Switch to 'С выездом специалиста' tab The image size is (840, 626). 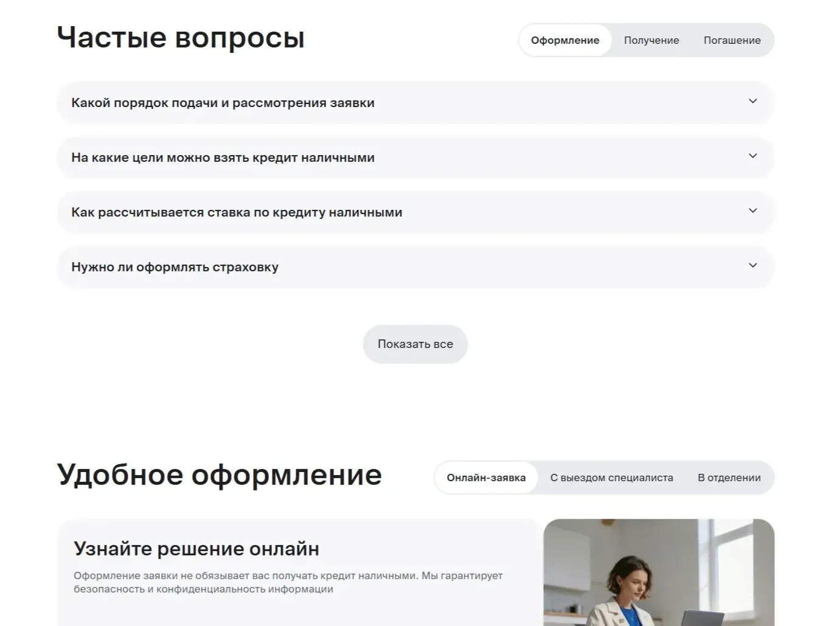(x=612, y=478)
